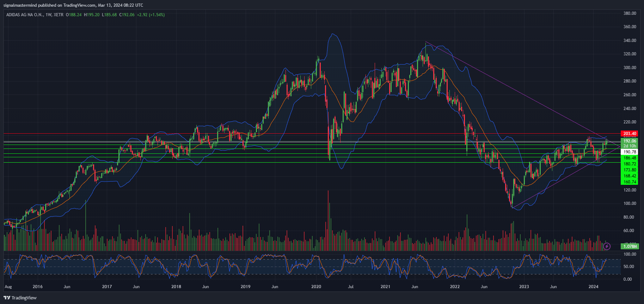Click the 2d 10h countdown label
The width and height of the screenshot is (644, 304).
630,146
